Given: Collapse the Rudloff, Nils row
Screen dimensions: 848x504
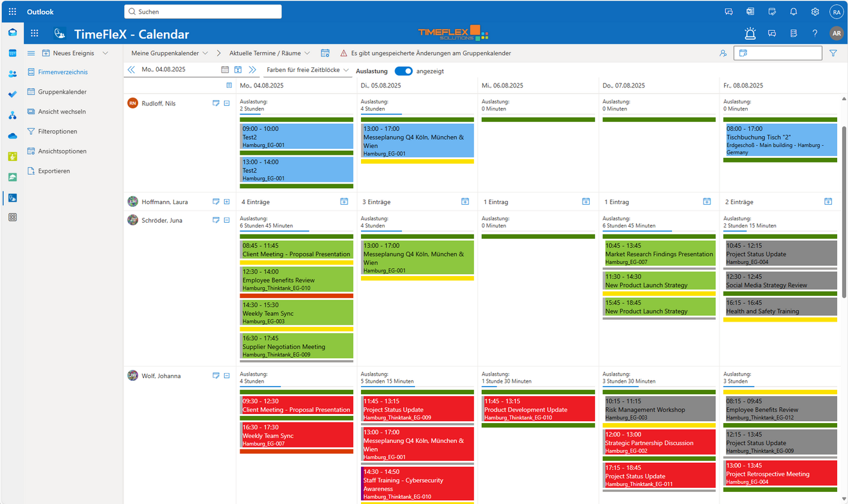Looking at the screenshot, I should (227, 103).
